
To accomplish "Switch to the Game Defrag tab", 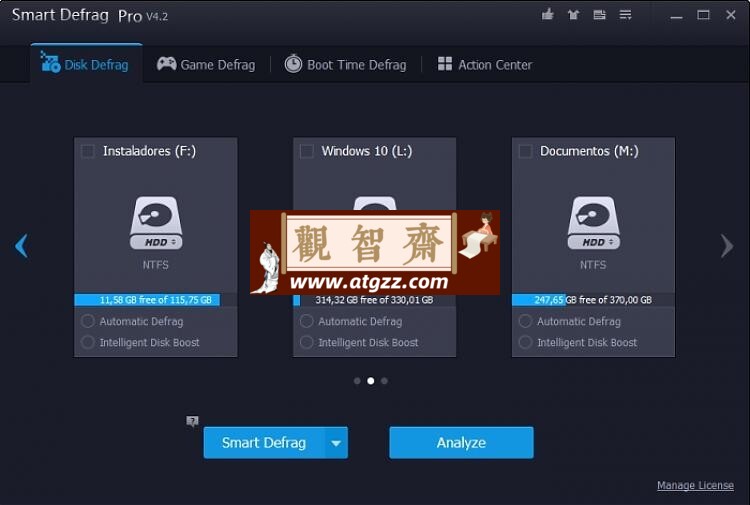I will pyautogui.click(x=206, y=64).
